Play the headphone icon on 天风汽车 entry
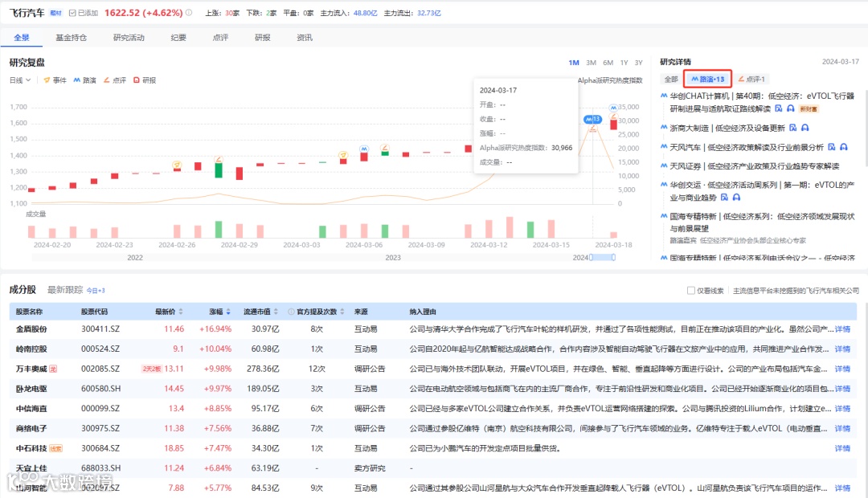 844,147
